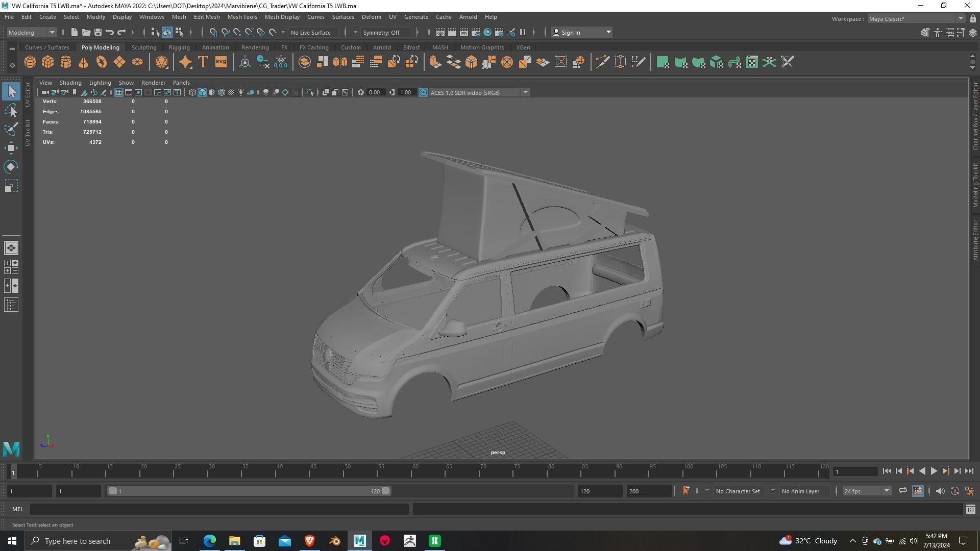980x551 pixels.
Task: Play animation forwards
Action: [x=934, y=471]
